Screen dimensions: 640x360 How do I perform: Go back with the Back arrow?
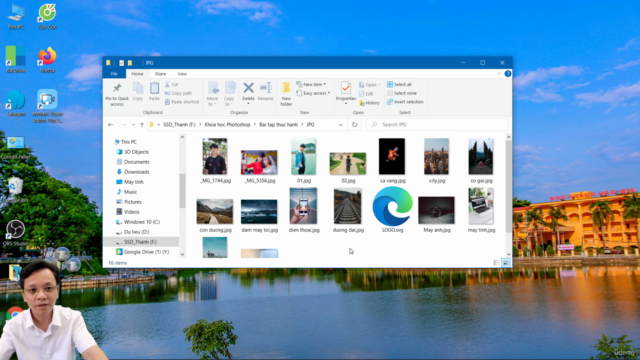(x=111, y=124)
